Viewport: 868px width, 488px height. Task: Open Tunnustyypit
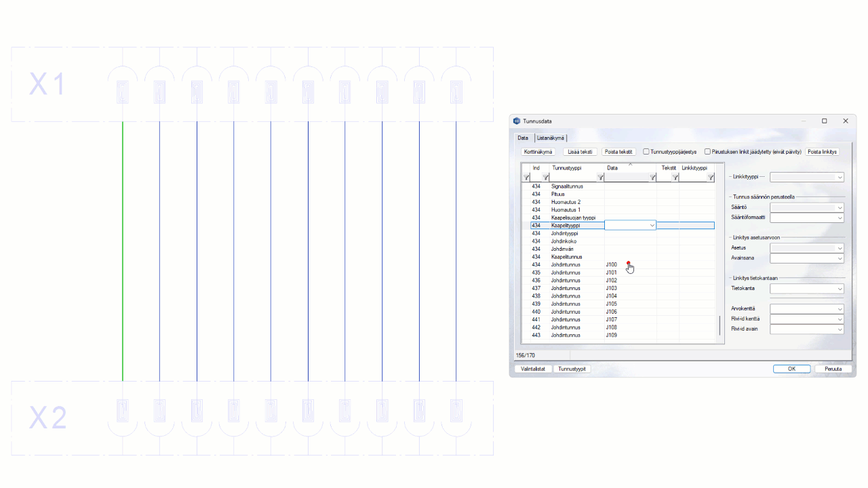572,369
